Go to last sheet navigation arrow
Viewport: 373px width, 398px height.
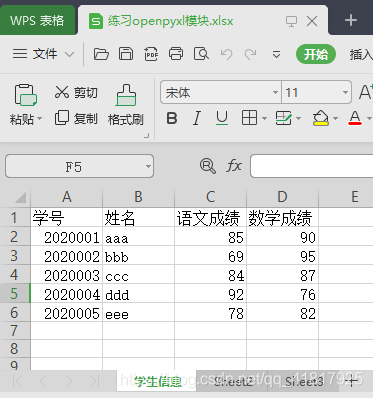[x=94, y=381]
